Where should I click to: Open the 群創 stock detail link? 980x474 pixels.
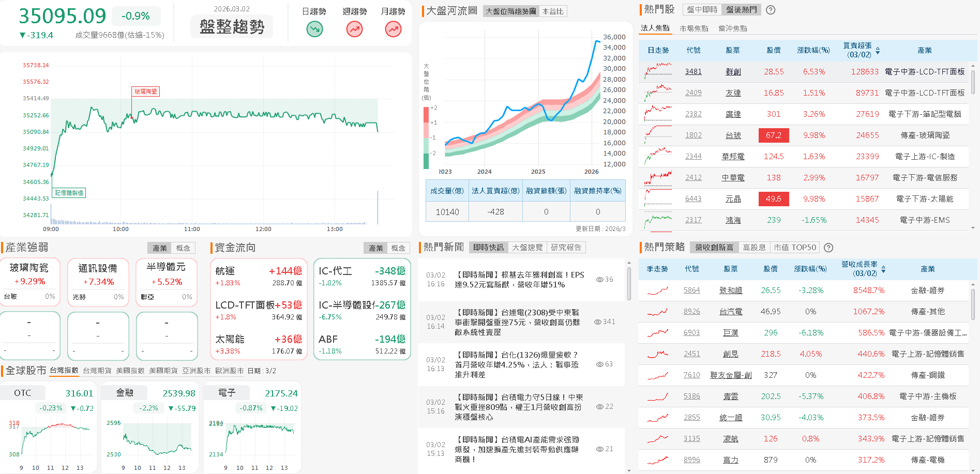(x=733, y=71)
